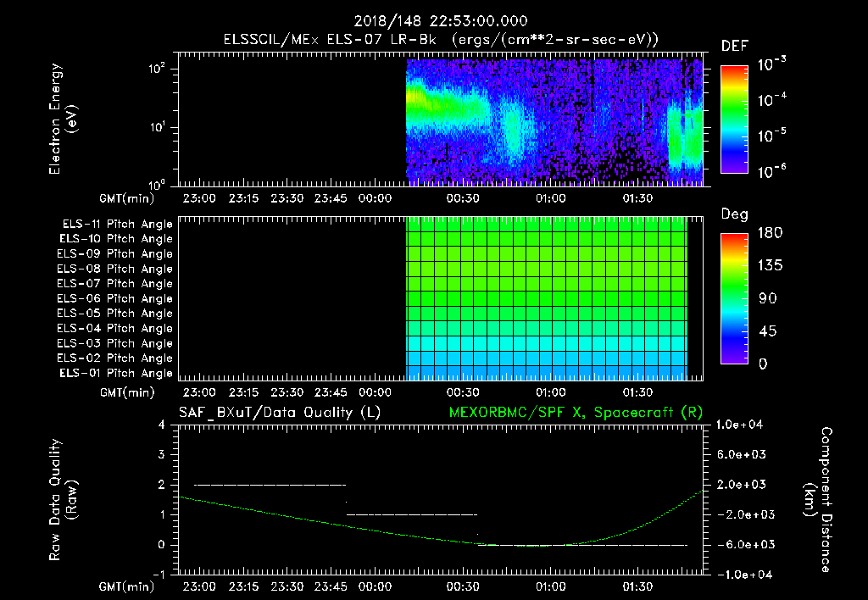Click 23:45 tick under the pitch angle panel
Screen dimensions: 868x600
click(331, 392)
